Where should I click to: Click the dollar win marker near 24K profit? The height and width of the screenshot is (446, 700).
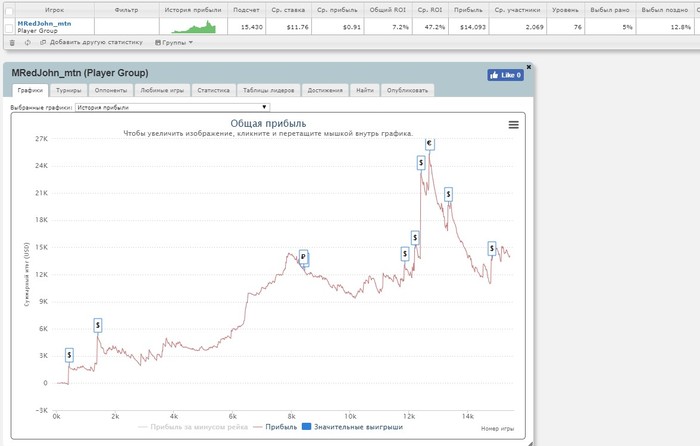pyautogui.click(x=421, y=163)
